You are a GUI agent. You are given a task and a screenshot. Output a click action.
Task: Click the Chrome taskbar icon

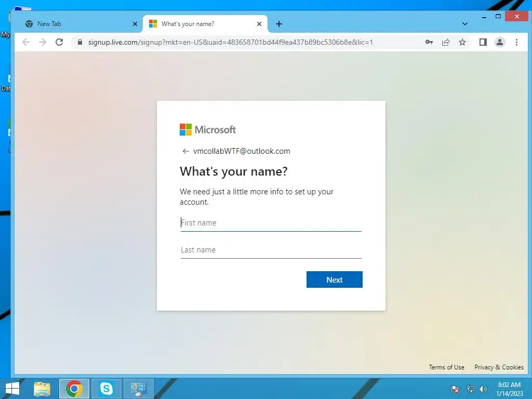coord(74,389)
